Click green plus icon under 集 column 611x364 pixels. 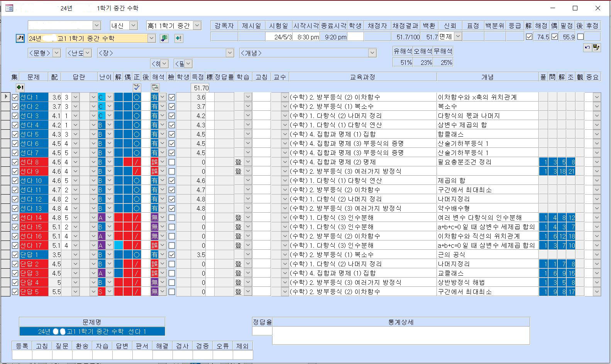[x=20, y=88]
